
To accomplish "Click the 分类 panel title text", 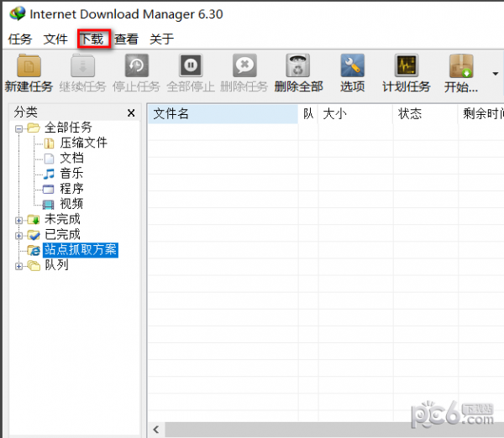I will click(26, 112).
